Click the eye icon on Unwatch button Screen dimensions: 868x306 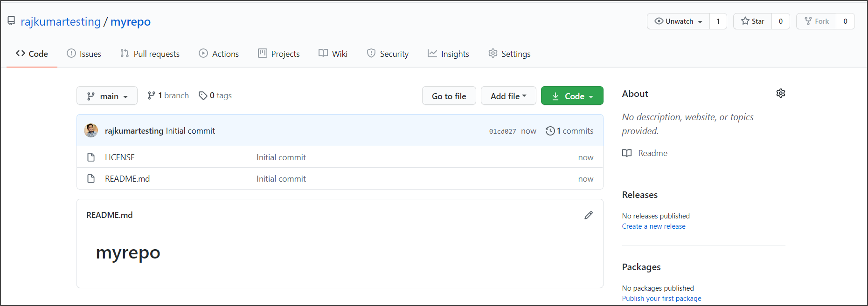[659, 21]
